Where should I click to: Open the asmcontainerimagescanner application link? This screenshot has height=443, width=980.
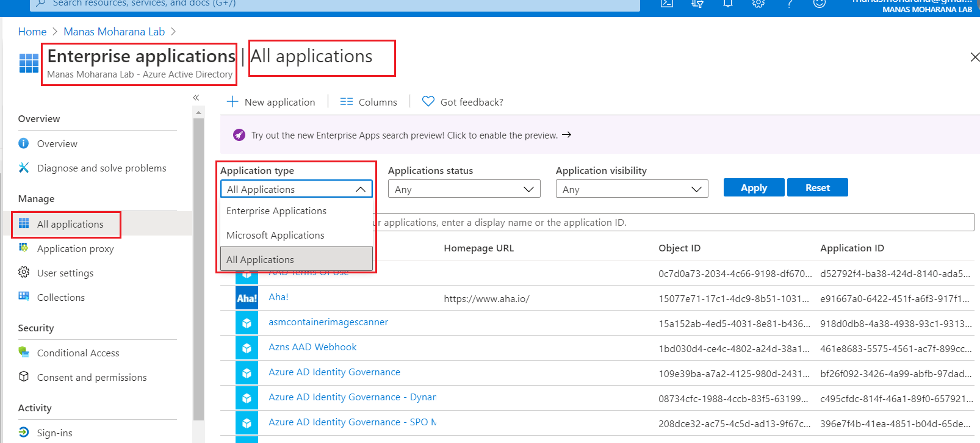tap(328, 322)
